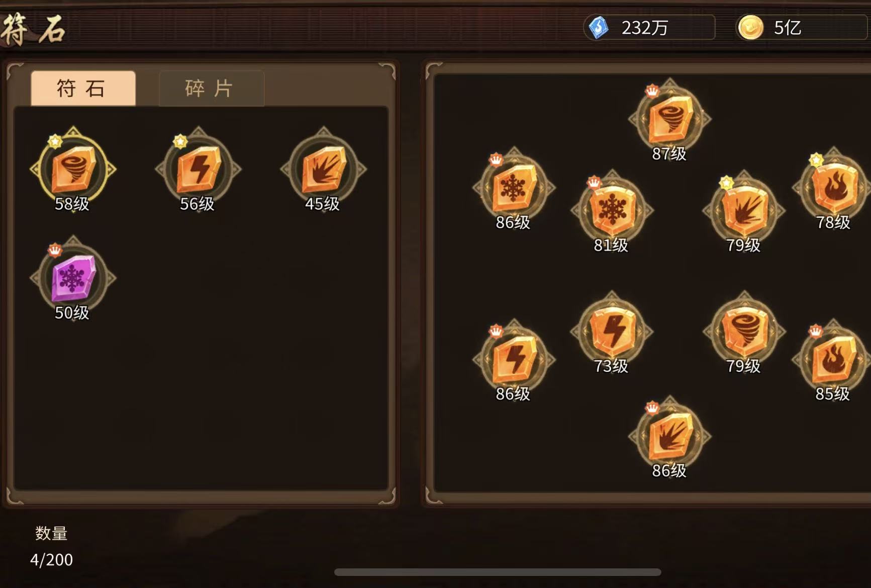The width and height of the screenshot is (871, 588).
Task: Switch to the 碎片 tab
Action: pyautogui.click(x=211, y=88)
